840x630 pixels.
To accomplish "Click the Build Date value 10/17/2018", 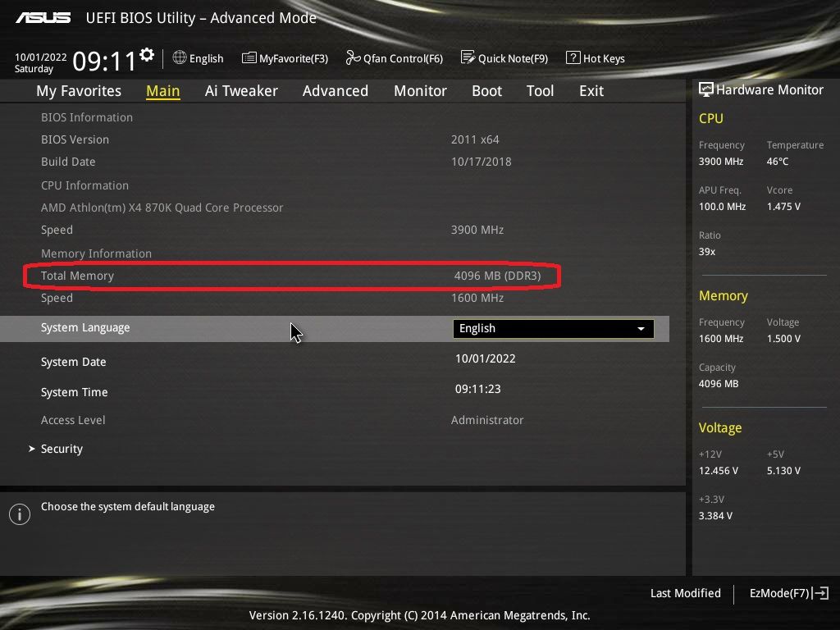I will [x=481, y=162].
